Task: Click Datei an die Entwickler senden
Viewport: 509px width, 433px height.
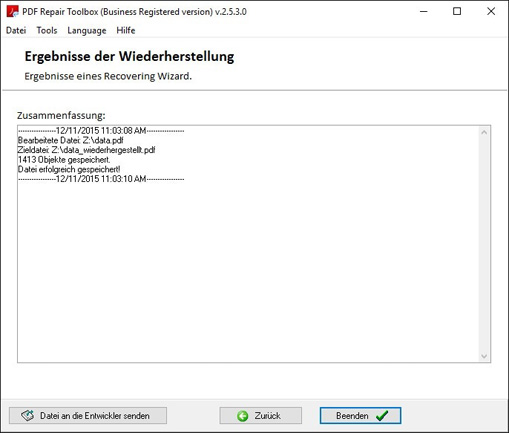Action: [88, 416]
